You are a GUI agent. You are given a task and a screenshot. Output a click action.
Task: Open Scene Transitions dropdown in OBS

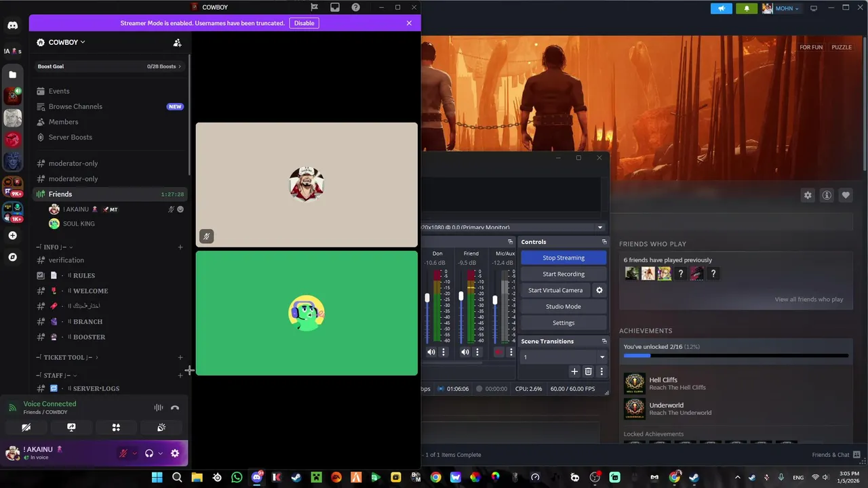[564, 357]
